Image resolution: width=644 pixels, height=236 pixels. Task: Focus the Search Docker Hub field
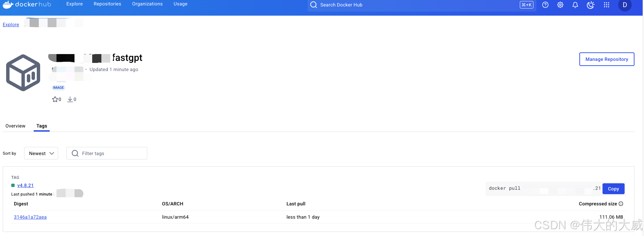pyautogui.click(x=422, y=5)
